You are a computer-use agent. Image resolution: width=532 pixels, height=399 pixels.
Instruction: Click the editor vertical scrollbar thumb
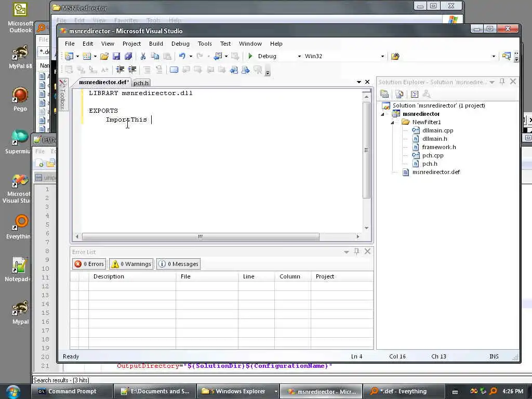pos(366,150)
